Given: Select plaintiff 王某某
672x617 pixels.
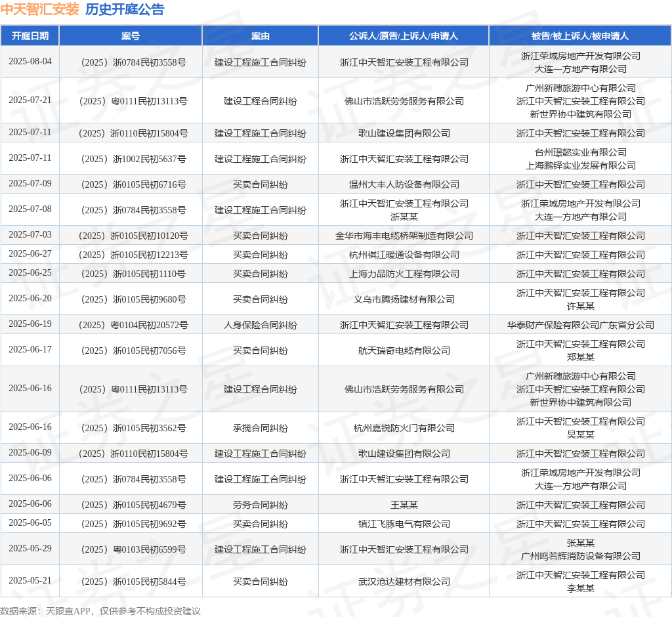Looking at the screenshot, I should (404, 505).
